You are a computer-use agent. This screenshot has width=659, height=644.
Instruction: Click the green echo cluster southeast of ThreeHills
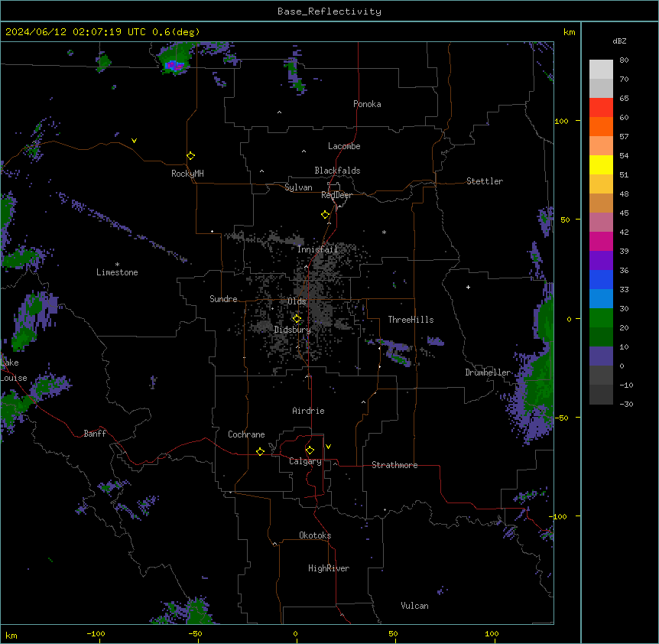pos(401,359)
